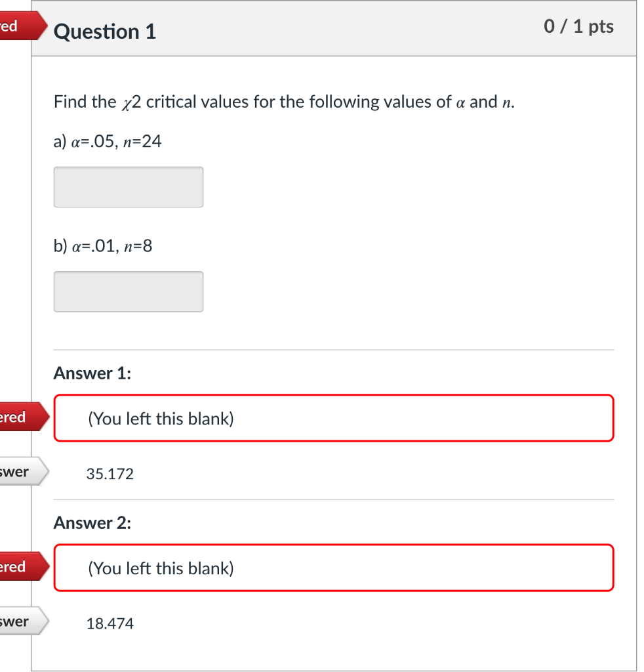
Task: Click the text reading You left this blank under Answer 1
Action: point(160,419)
